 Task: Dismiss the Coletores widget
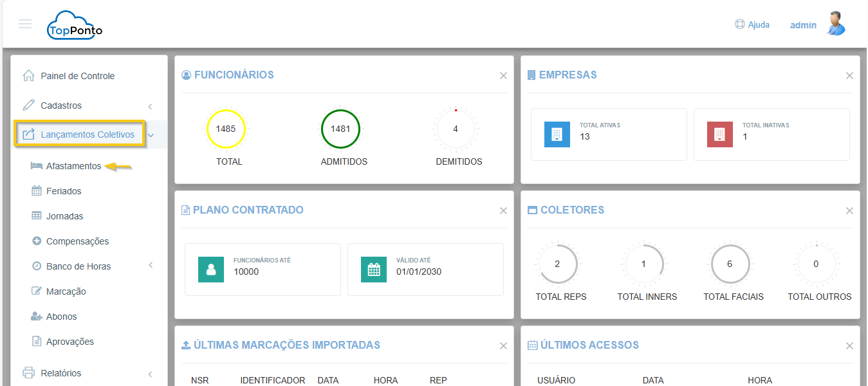coord(849,211)
